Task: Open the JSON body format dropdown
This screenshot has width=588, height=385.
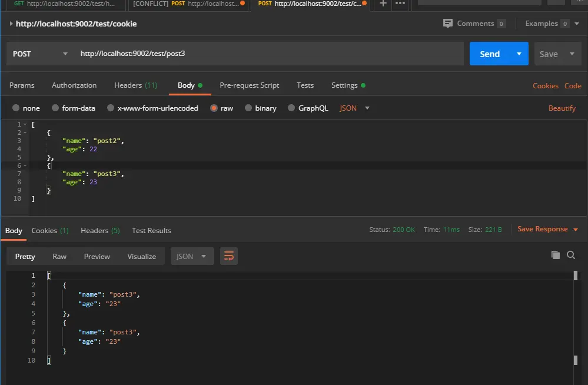Action: (x=354, y=108)
